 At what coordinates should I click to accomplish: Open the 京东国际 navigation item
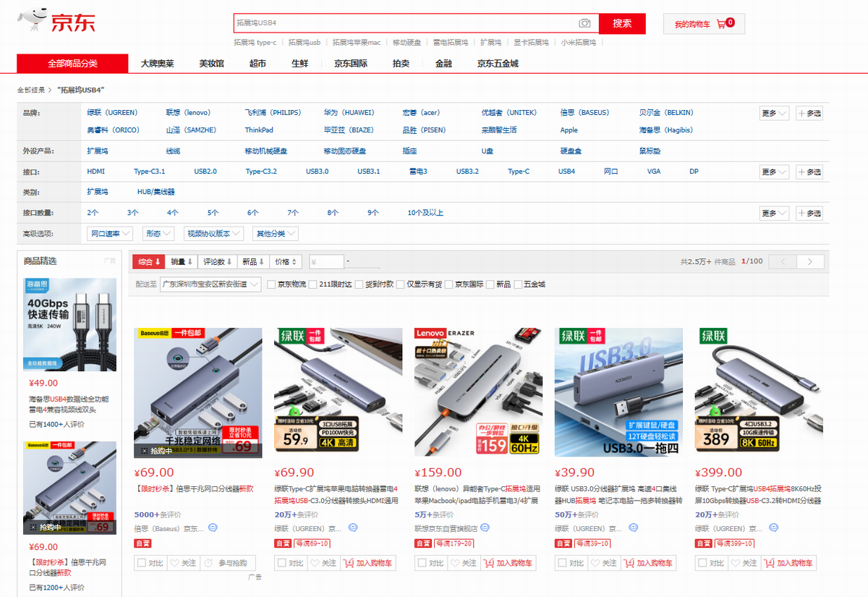(350, 64)
